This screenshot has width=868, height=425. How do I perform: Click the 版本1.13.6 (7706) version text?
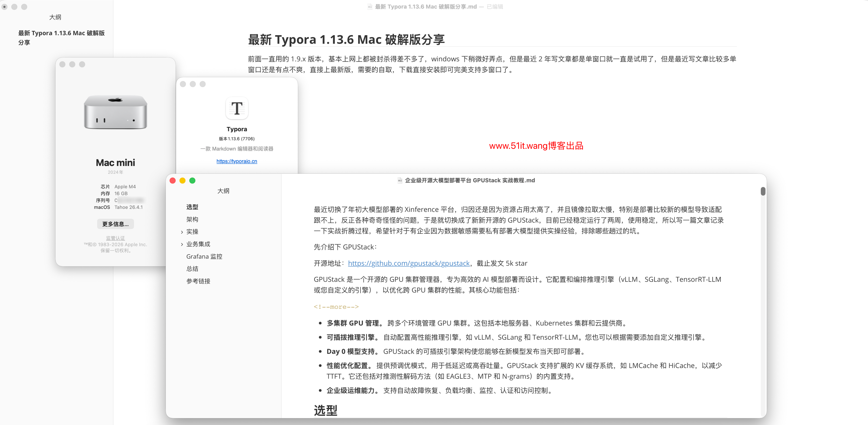pyautogui.click(x=236, y=138)
